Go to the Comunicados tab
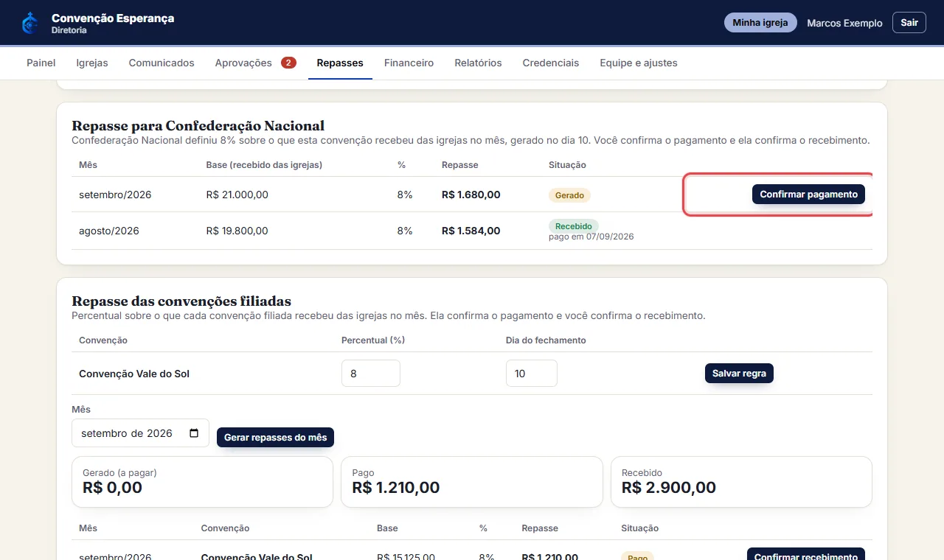Image resolution: width=944 pixels, height=560 pixels. pos(162,63)
